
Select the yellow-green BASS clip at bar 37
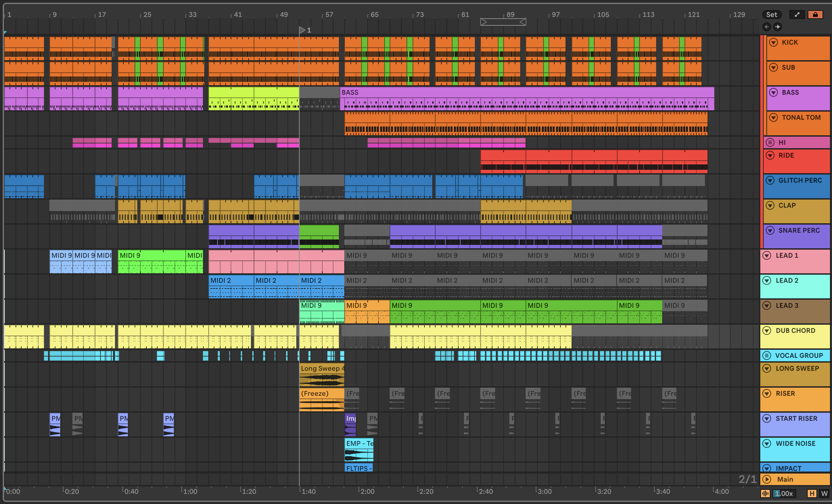point(231,98)
